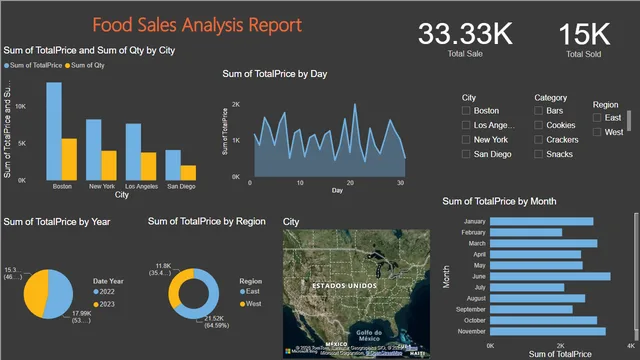Select the San Diego blue TotalPrice bar
Viewport: 640px width, 360px height.
173,165
